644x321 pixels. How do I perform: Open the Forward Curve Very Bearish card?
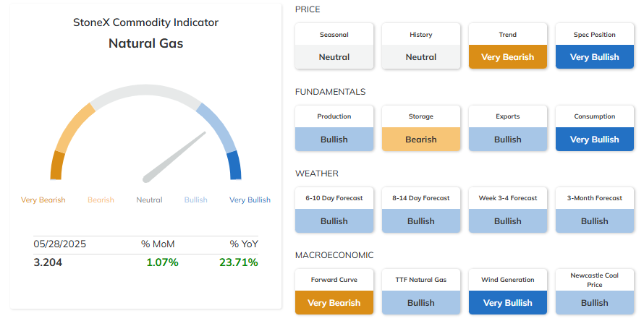tap(334, 291)
